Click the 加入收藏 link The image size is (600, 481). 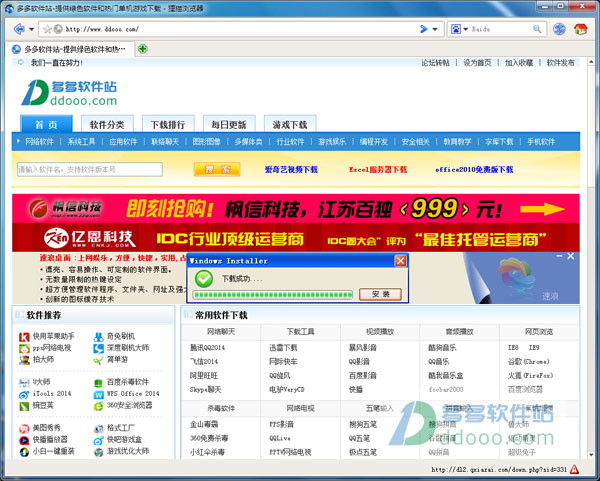coord(519,63)
